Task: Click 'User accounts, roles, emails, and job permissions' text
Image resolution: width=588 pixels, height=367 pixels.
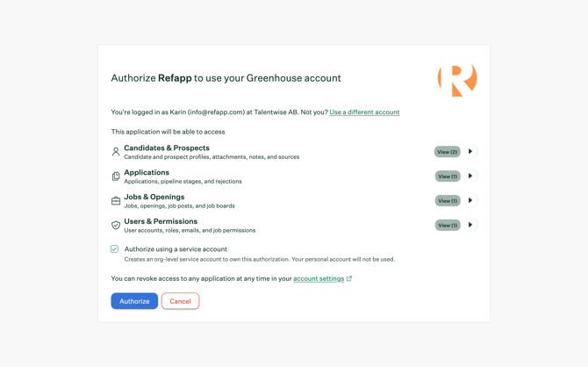Action: point(190,230)
